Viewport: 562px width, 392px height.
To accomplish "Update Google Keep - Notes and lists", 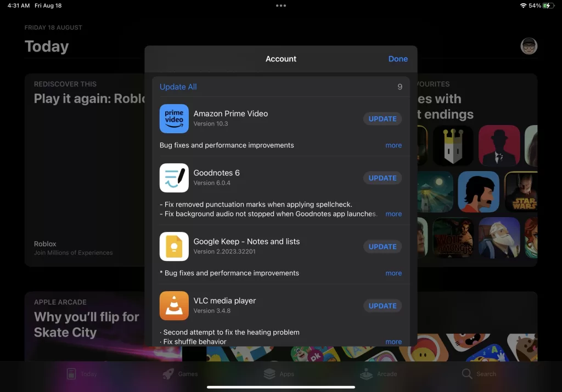I will (383, 247).
